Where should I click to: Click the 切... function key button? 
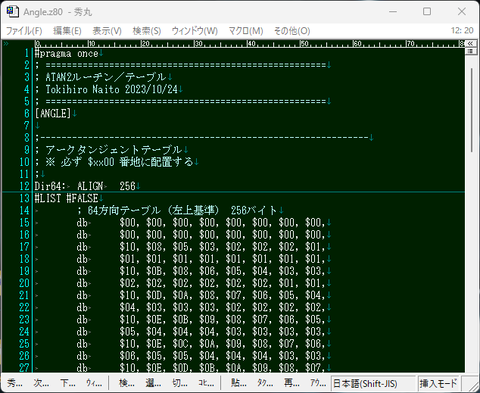tap(180, 383)
